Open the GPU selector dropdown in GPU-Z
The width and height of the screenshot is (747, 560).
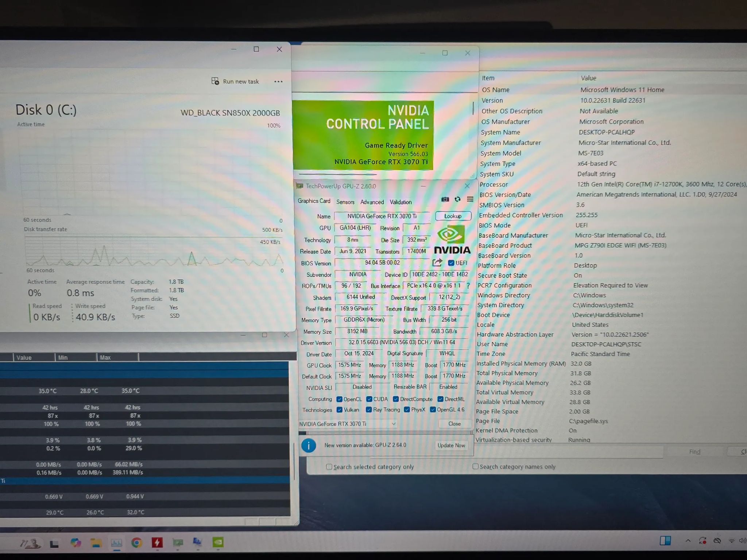[348, 424]
